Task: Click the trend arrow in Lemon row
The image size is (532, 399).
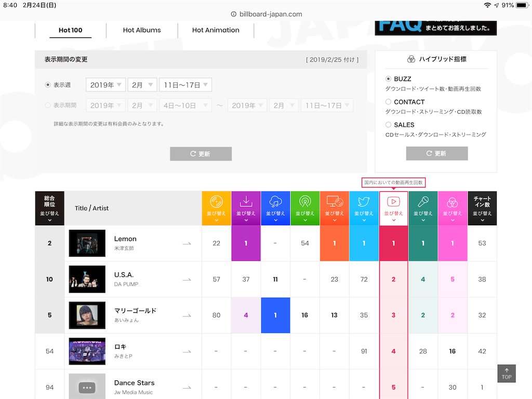Action: pos(187,244)
